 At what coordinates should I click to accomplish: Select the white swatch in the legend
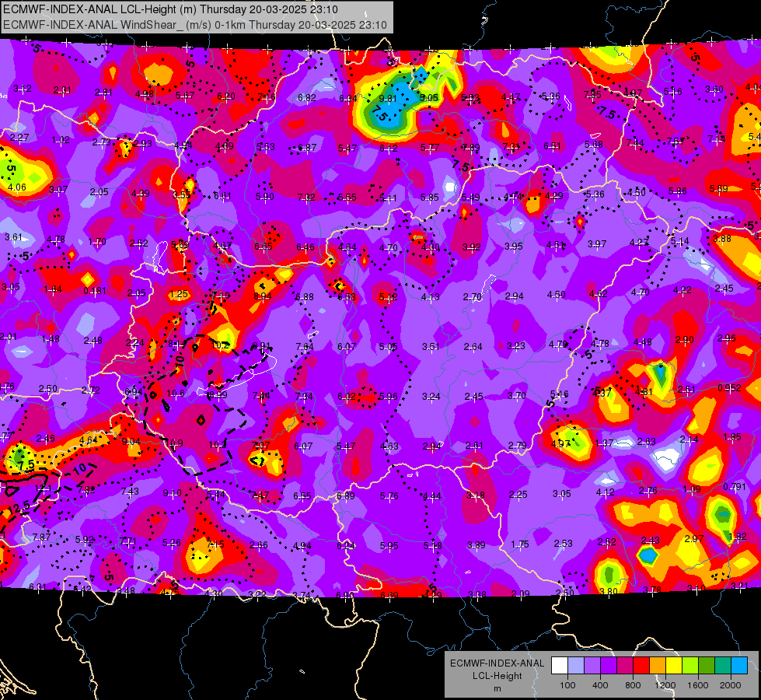click(x=560, y=666)
